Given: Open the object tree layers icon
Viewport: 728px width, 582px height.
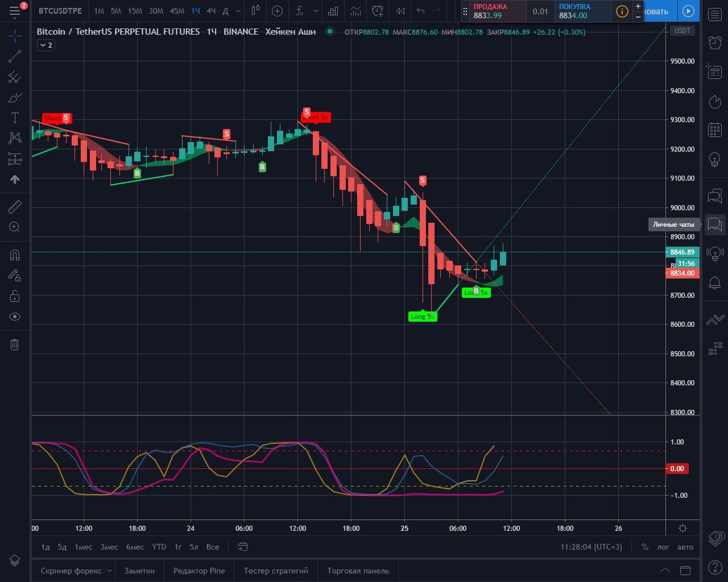Looking at the screenshot, I should [x=15, y=559].
